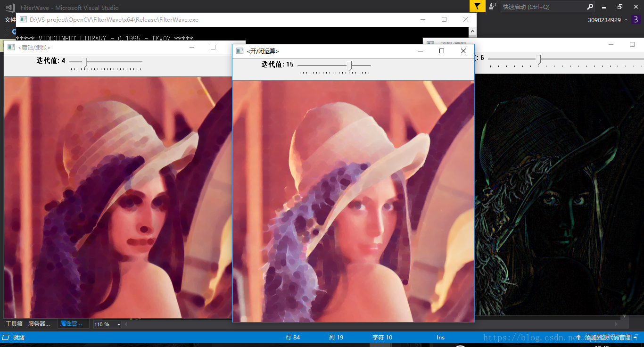Viewport: 644px width, 347px height.
Task: Click the 迭代值 slider thumb in the 腐蚀/膨胀 window
Action: tap(85, 62)
